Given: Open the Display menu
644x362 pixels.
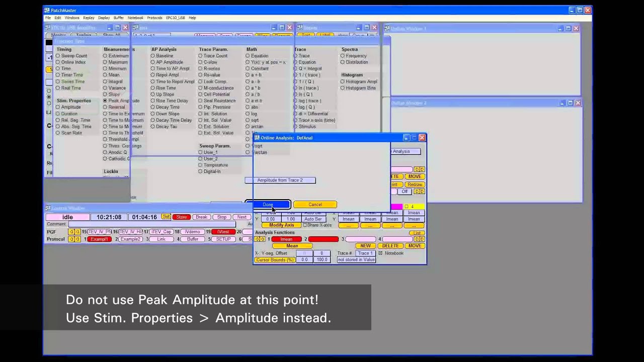Looking at the screenshot, I should tap(104, 18).
